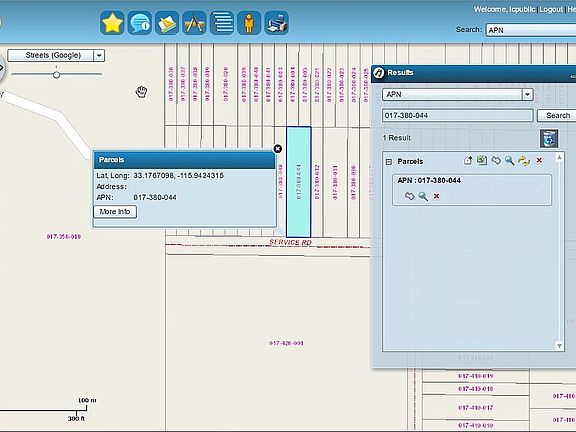Click the More Info button

(x=115, y=212)
